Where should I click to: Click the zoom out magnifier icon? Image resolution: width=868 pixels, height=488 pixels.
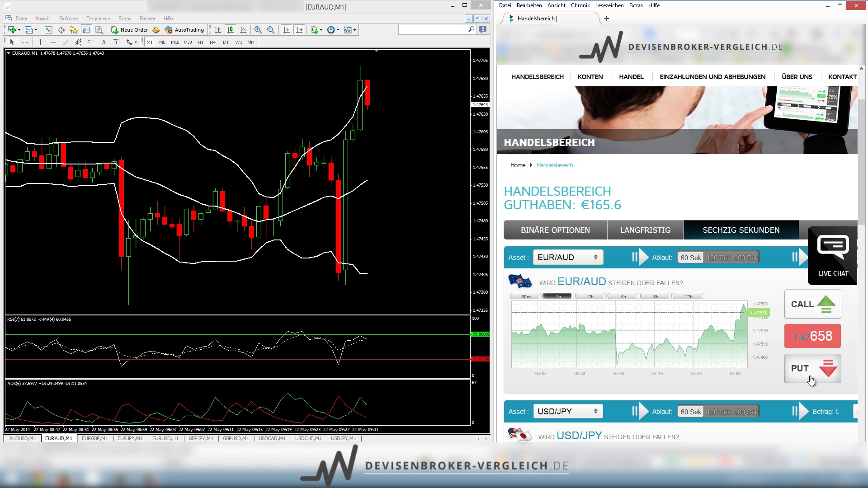[271, 30]
